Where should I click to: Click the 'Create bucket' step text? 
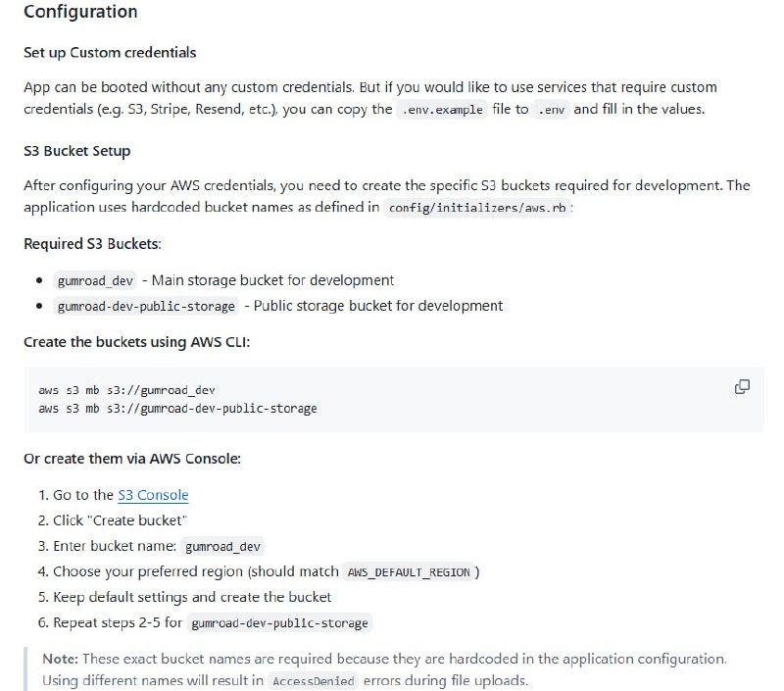(x=120, y=520)
